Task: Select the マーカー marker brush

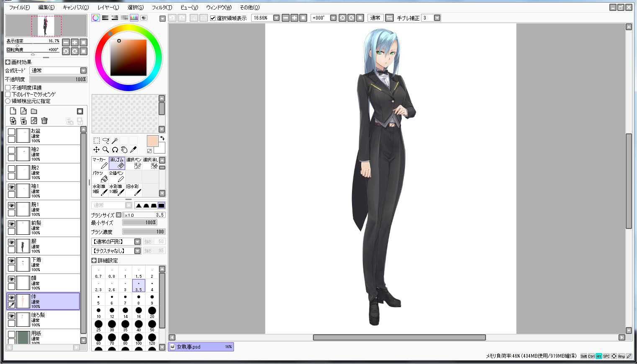Action: click(100, 163)
